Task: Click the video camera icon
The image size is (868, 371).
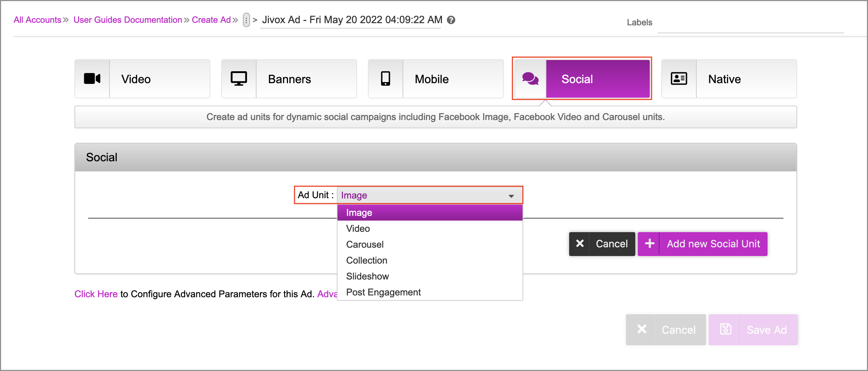Action: (x=92, y=79)
